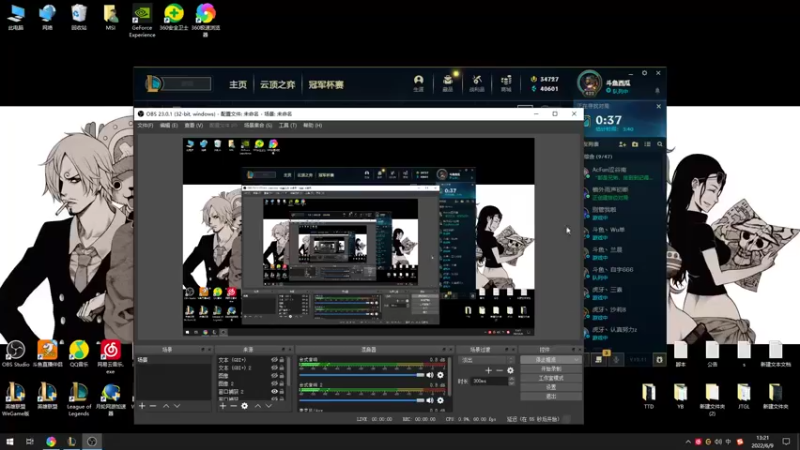Open the 淡出 transition dropdown
Screen dimensions: 800x450
tap(487, 360)
